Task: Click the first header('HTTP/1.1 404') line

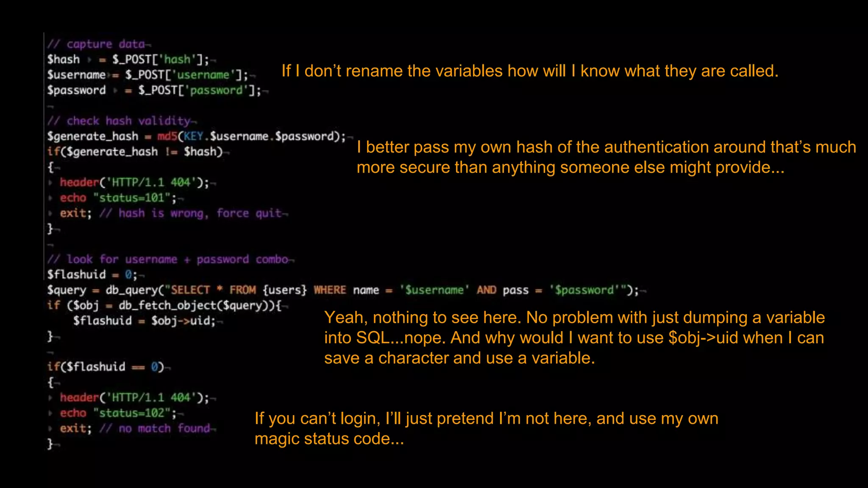Action: click(x=134, y=183)
